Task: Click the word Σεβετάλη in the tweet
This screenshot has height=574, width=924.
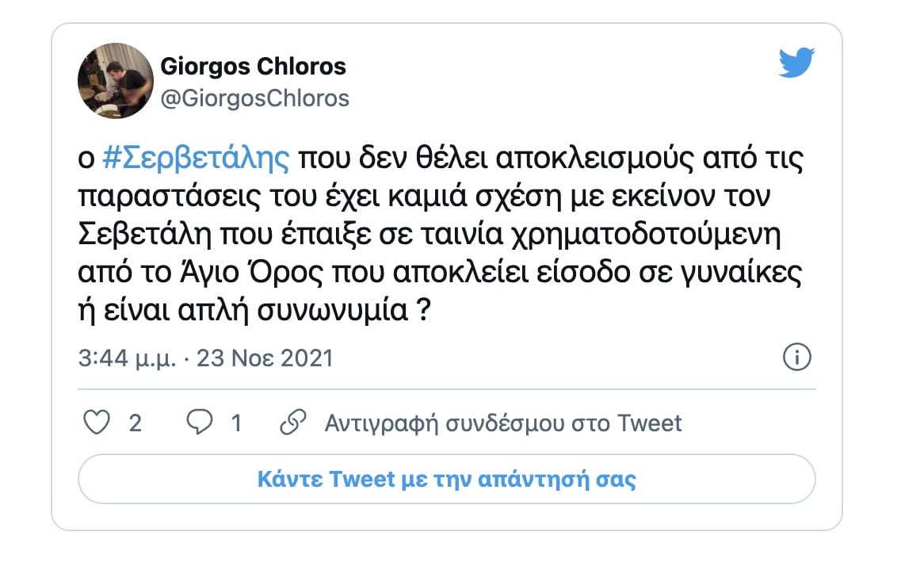Action: 142,235
